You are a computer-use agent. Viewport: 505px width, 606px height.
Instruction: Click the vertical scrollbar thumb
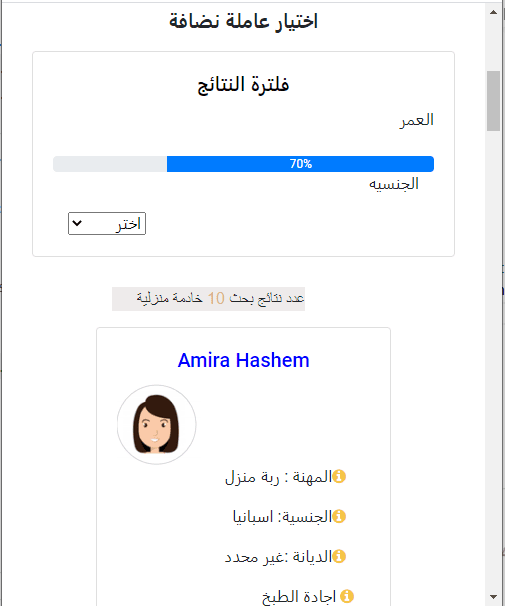493,101
